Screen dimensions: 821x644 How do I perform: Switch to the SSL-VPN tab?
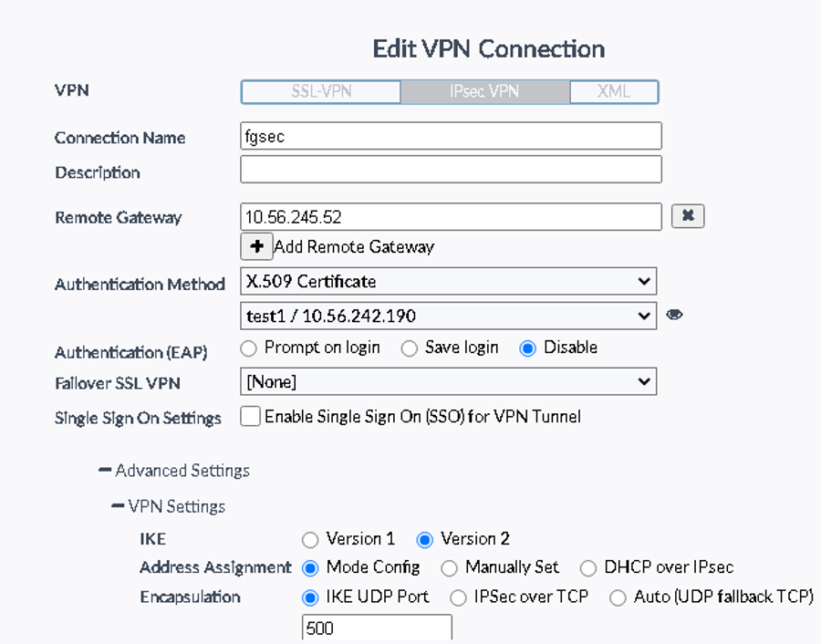(x=321, y=92)
